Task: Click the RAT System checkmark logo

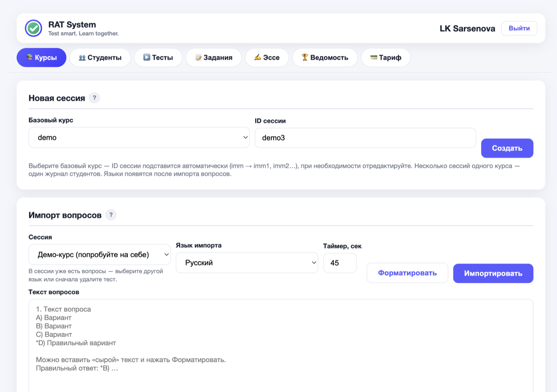Action: coord(33,28)
